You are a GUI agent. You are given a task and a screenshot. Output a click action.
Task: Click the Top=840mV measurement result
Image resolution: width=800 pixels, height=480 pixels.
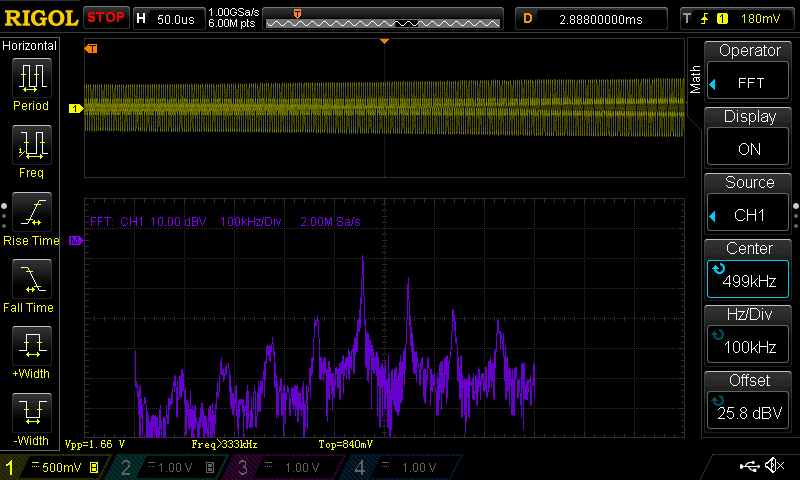click(x=346, y=444)
